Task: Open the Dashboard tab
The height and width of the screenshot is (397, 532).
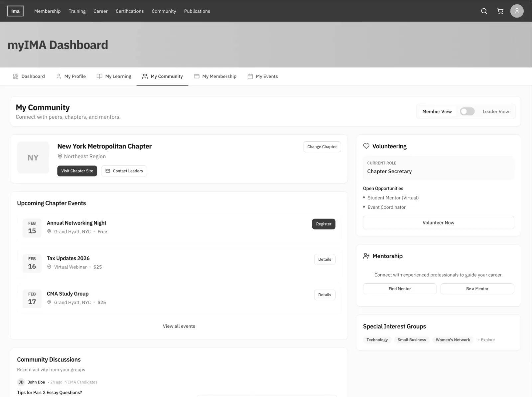Action: (29, 76)
